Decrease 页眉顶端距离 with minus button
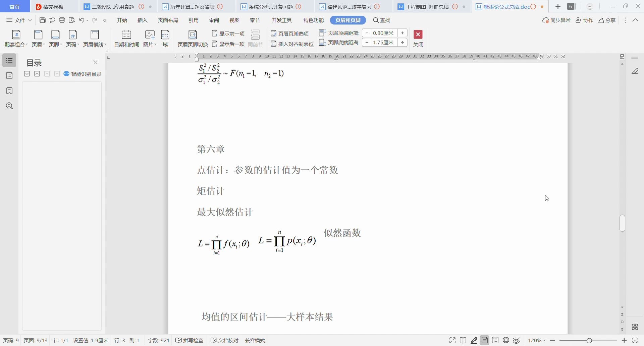This screenshot has height=346, width=644. pos(367,33)
